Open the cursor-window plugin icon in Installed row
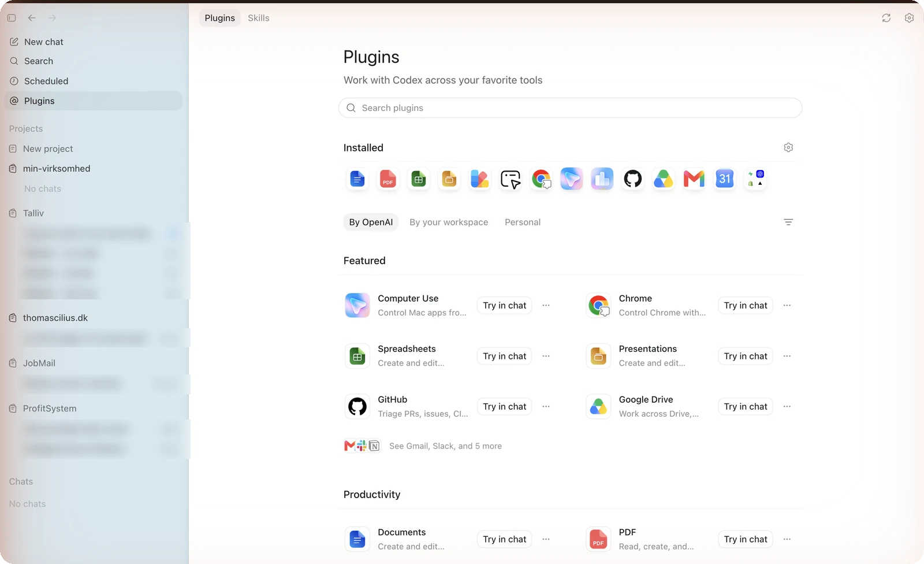Viewport: 924px width, 564px height. (x=511, y=179)
